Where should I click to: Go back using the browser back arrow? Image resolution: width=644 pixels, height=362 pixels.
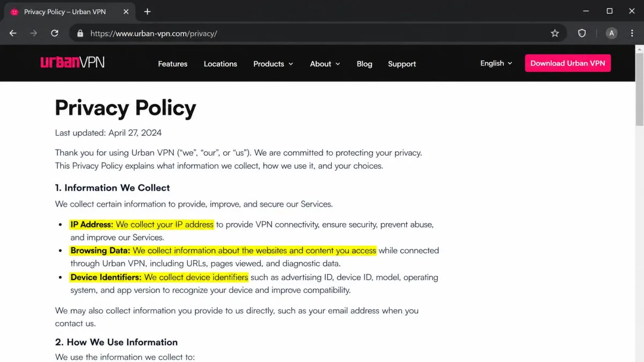click(13, 33)
